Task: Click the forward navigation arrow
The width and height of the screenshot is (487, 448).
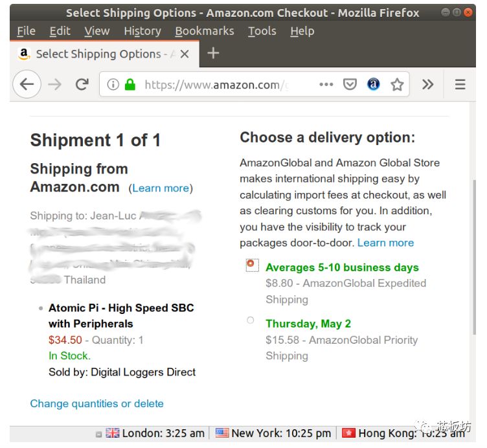Action: pos(54,84)
